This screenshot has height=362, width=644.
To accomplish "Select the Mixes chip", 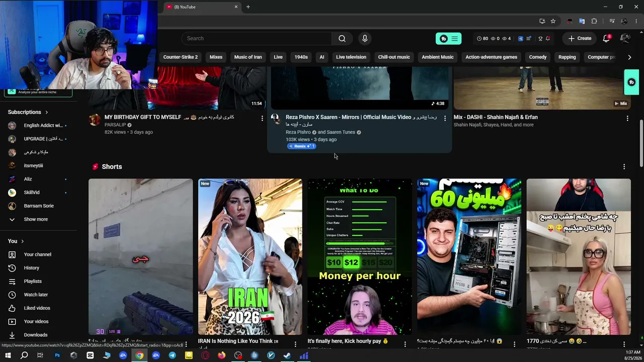I will (x=216, y=57).
